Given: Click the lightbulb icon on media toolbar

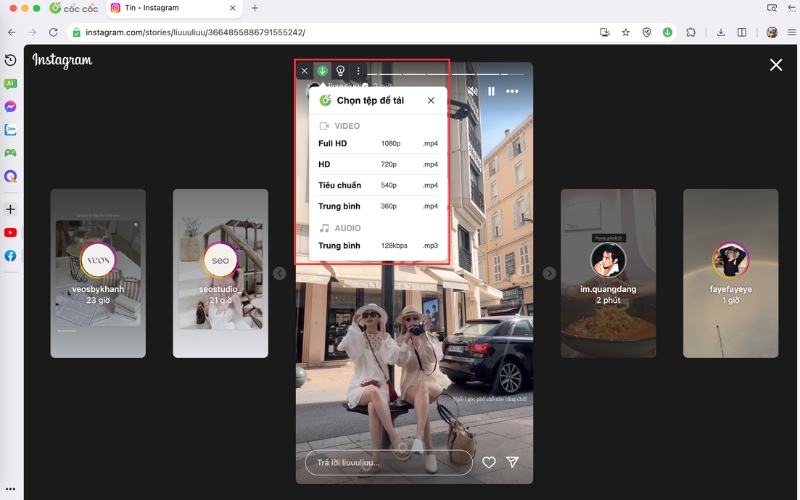Looking at the screenshot, I should [340, 71].
